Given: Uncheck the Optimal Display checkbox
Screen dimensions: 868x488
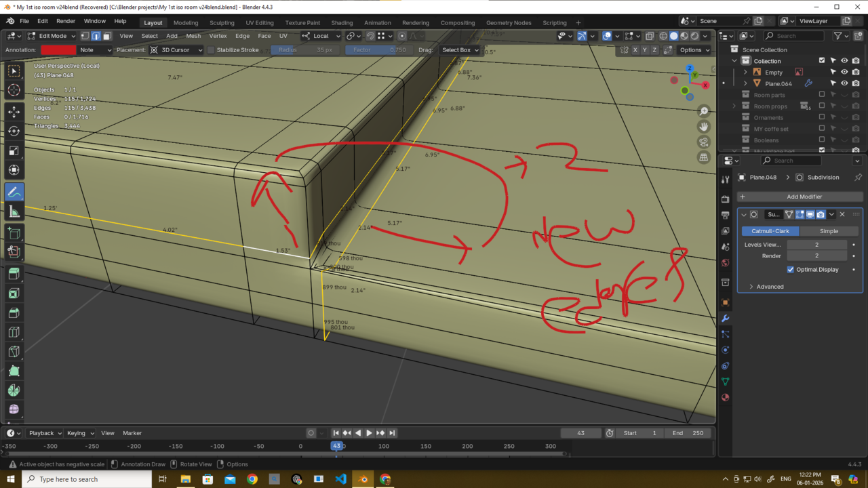Looking at the screenshot, I should [x=791, y=270].
